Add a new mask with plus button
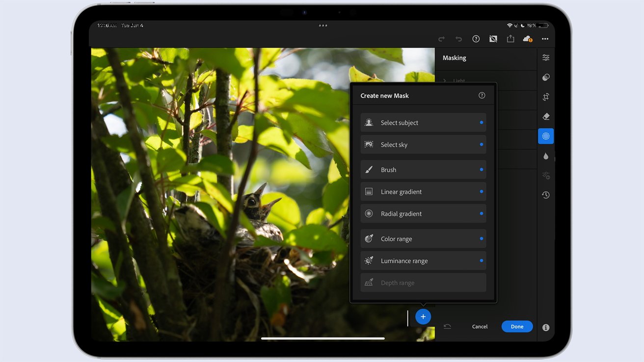Viewport: 644px width, 362px height. tap(423, 316)
